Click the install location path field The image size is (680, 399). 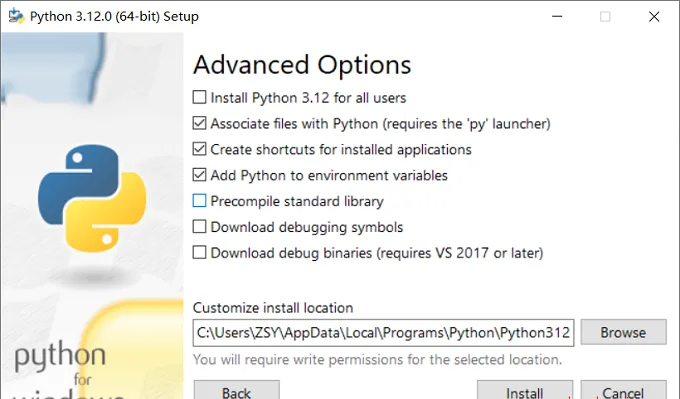point(383,333)
